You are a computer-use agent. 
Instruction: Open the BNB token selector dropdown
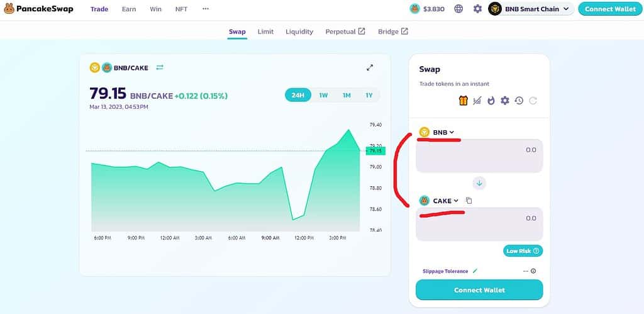(436, 132)
